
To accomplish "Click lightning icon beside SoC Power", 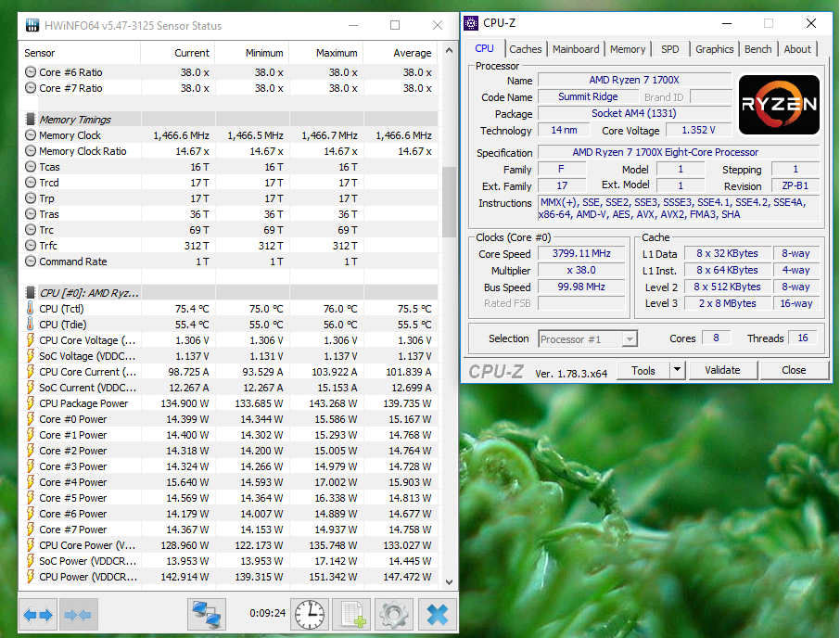I will coord(31,561).
